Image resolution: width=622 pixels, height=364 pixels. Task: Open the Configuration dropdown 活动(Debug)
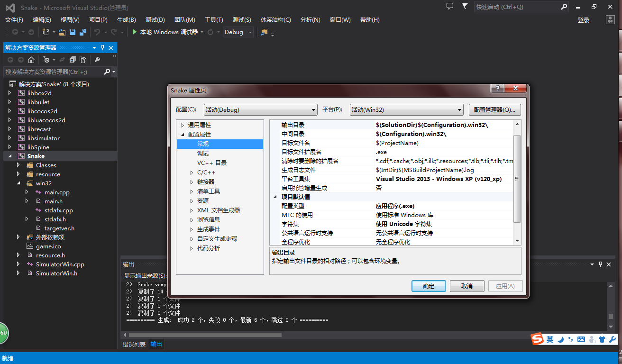[x=260, y=109]
